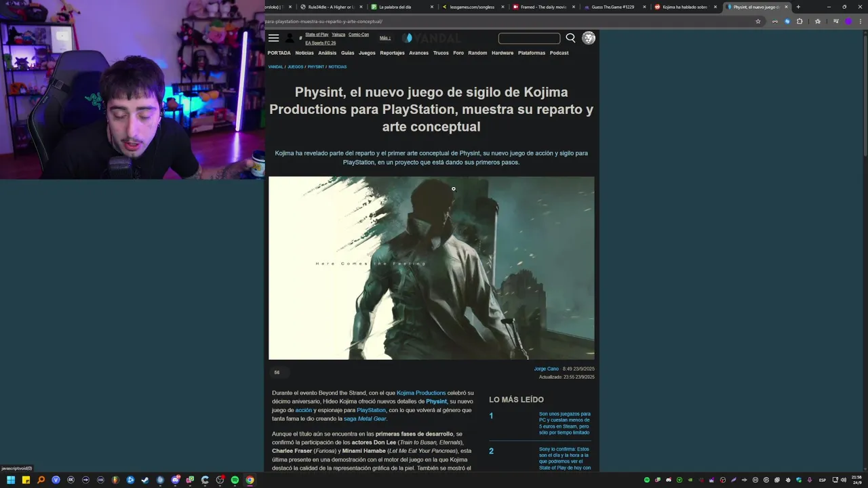Click the 'Comic-Con' trending link
The width and height of the screenshot is (868, 488).
click(x=359, y=35)
